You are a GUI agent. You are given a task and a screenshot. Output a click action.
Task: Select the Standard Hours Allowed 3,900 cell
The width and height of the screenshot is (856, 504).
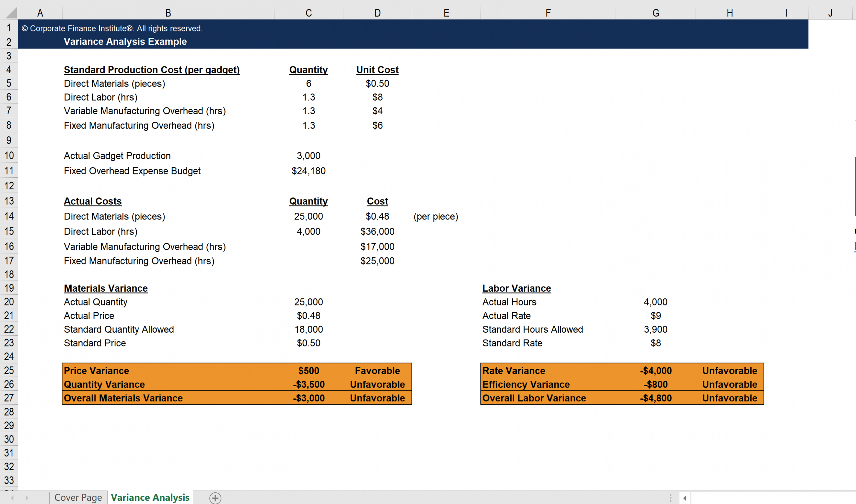point(655,329)
